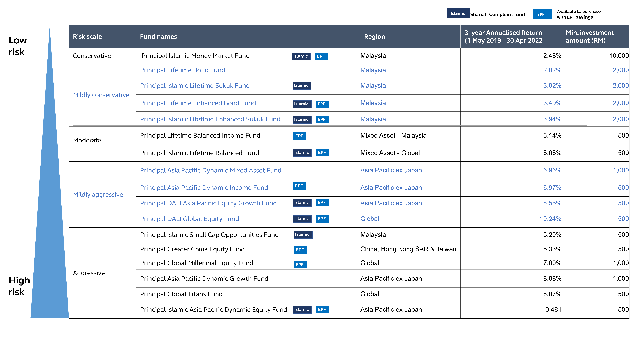Open Principal Lifetime Enhanced Bond Fund link
This screenshot has height=337, width=644.
tap(198, 103)
